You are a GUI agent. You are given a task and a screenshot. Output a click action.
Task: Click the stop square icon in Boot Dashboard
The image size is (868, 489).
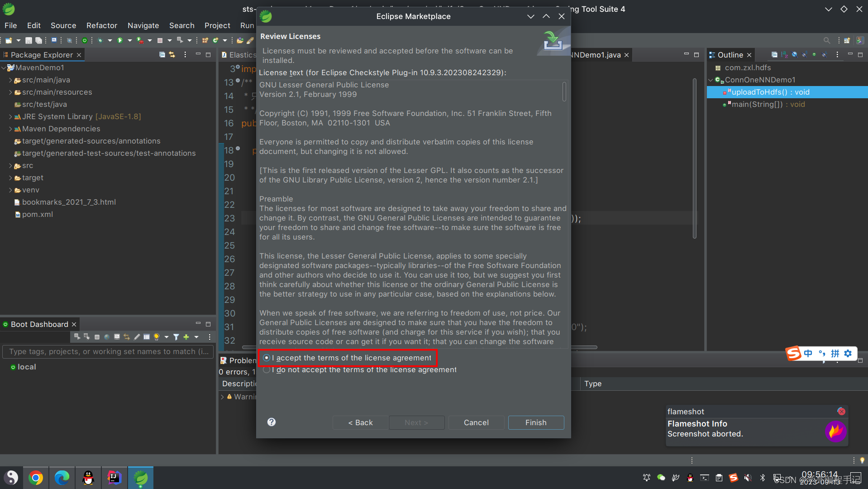click(97, 337)
